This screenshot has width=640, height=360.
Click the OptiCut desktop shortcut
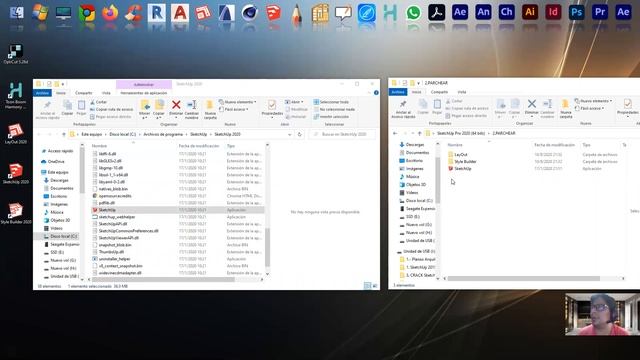(16, 54)
